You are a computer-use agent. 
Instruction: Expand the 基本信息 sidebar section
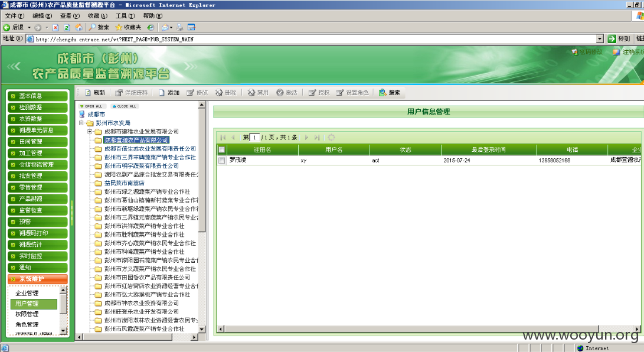pos(37,96)
